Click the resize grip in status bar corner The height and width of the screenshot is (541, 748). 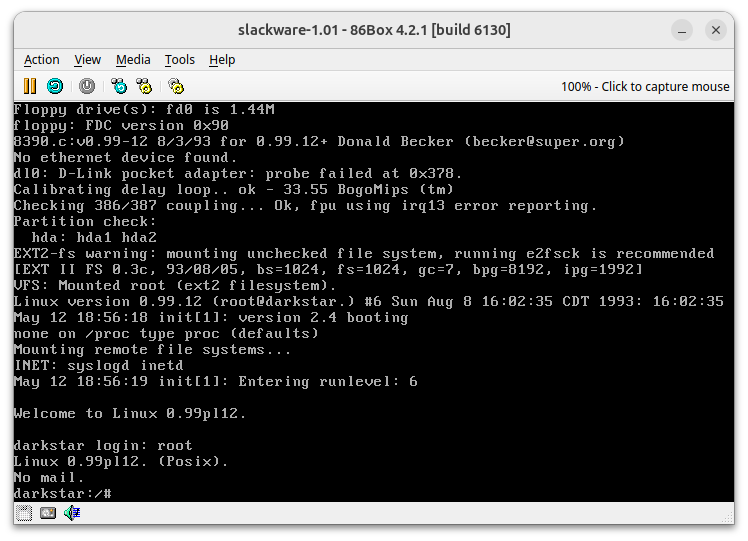pos(728,518)
